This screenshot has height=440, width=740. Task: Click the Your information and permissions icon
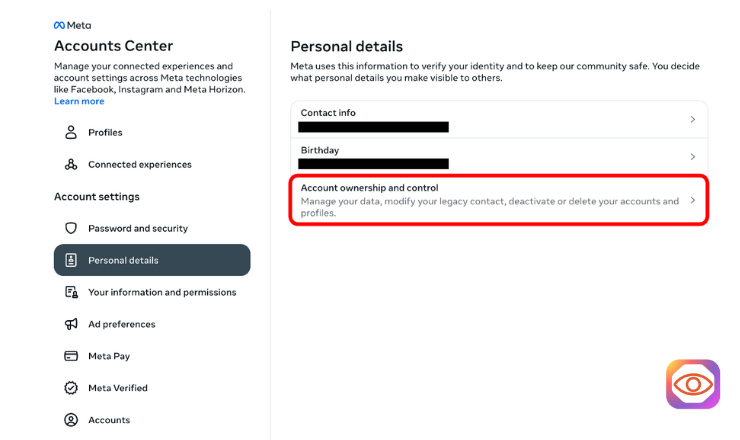pyautogui.click(x=71, y=292)
